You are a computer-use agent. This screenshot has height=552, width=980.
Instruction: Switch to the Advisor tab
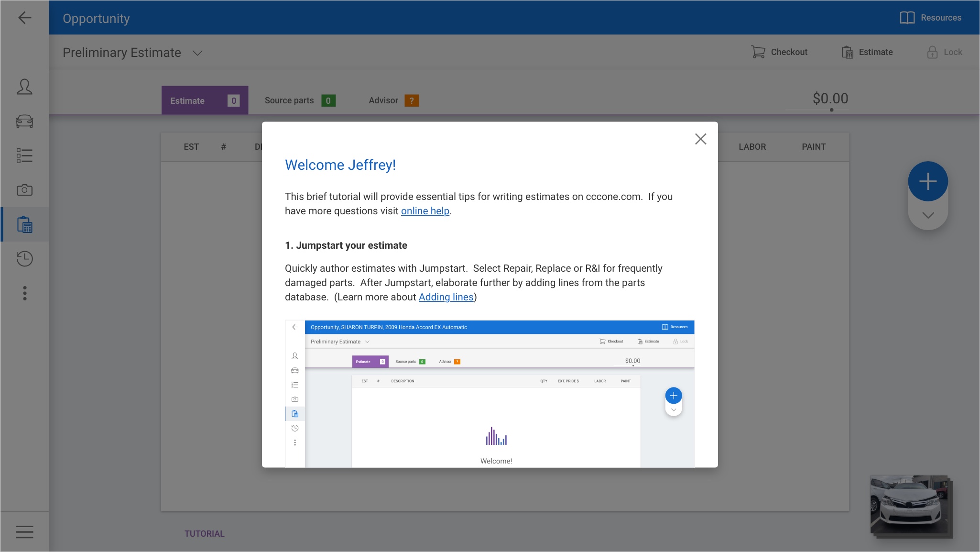(x=393, y=100)
